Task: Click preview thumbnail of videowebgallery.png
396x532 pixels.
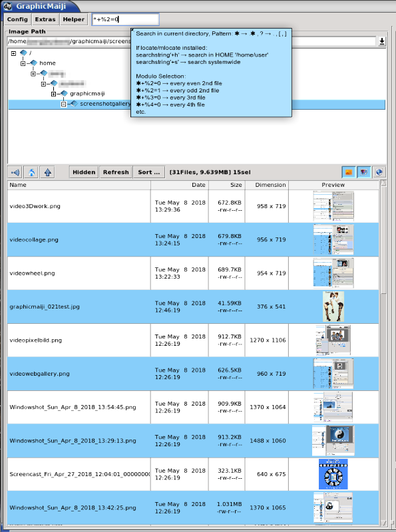Action: (333, 374)
